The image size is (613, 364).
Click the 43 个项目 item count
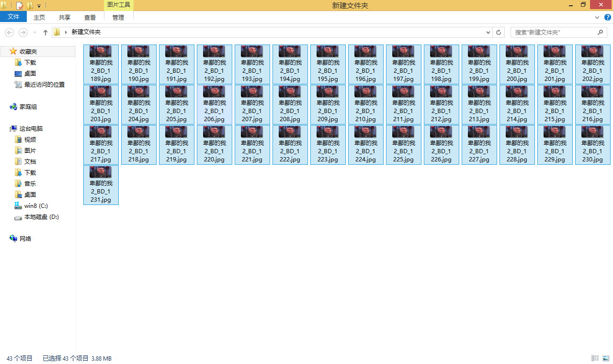tap(20, 358)
